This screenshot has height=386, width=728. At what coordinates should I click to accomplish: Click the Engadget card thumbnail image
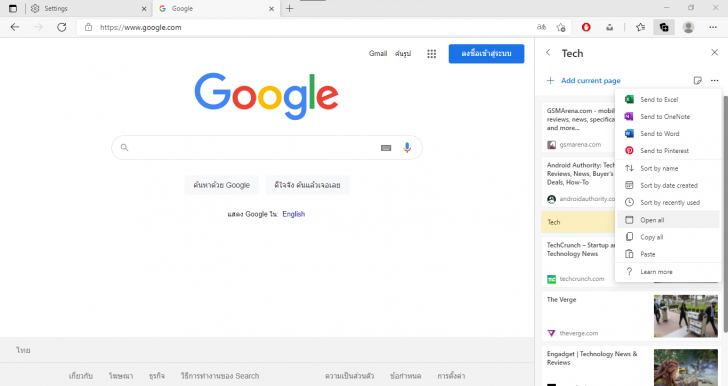(686, 367)
